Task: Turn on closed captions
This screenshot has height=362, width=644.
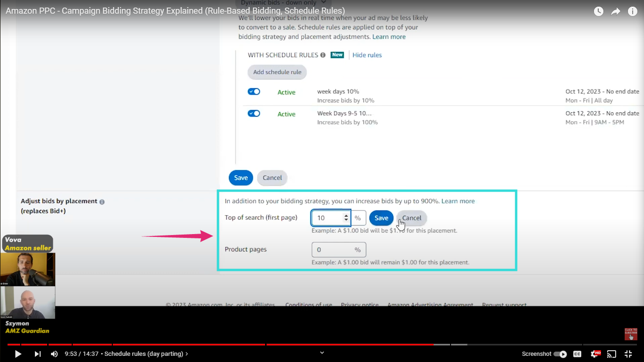Action: (577, 354)
